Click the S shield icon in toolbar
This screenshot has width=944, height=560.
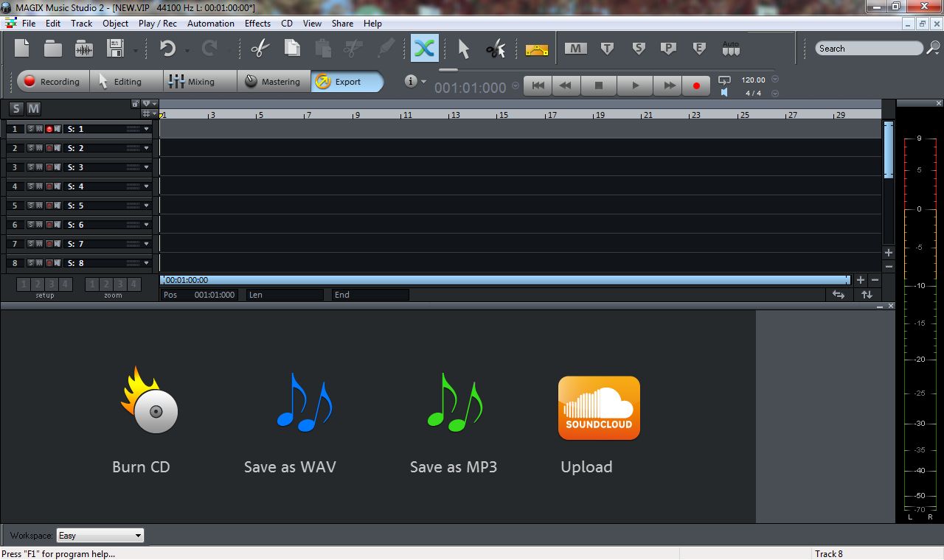[x=638, y=49]
